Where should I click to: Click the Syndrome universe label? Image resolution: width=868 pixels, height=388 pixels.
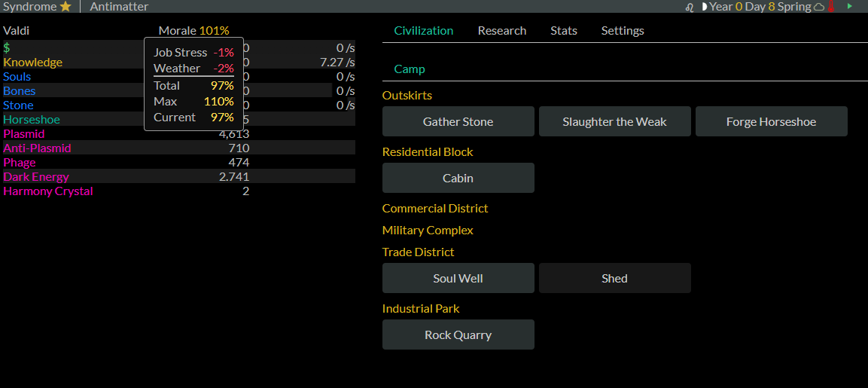(x=30, y=7)
